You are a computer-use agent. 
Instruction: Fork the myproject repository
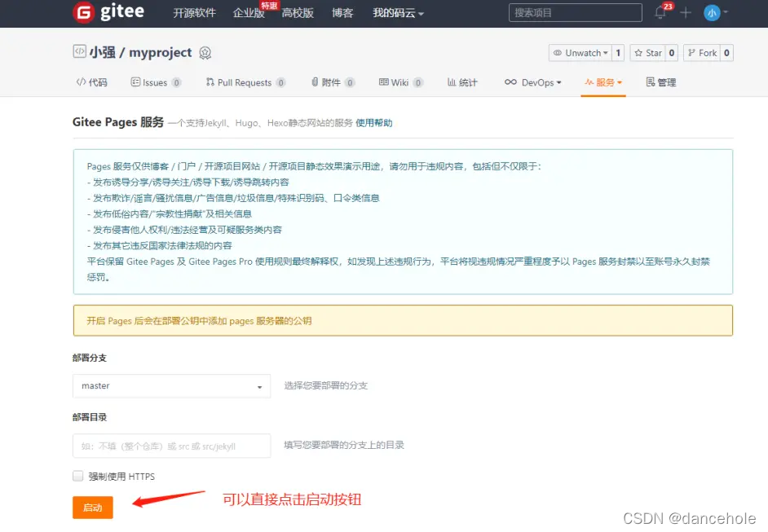[x=702, y=53]
